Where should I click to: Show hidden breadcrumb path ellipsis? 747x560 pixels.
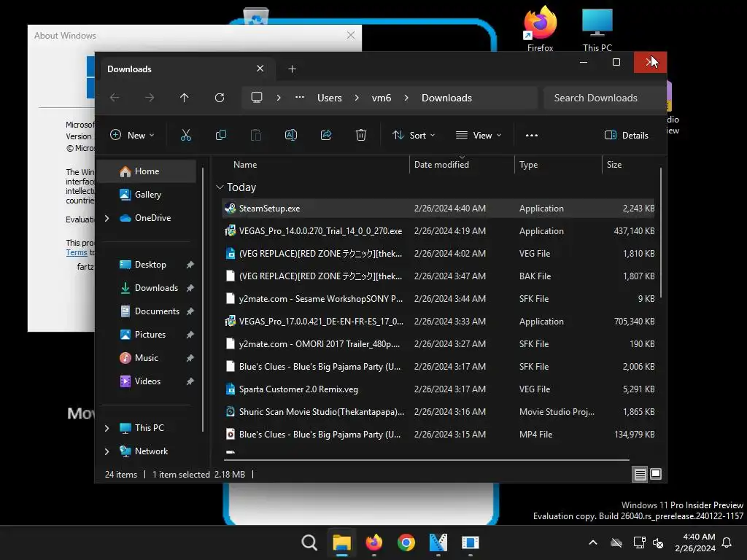pos(300,97)
